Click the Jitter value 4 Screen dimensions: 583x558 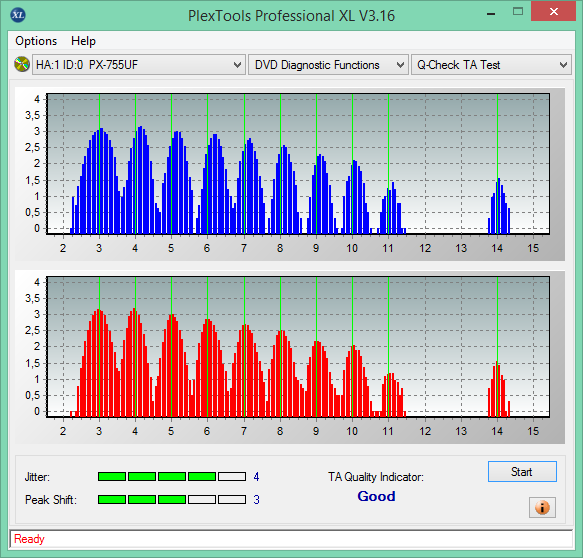coord(256,477)
